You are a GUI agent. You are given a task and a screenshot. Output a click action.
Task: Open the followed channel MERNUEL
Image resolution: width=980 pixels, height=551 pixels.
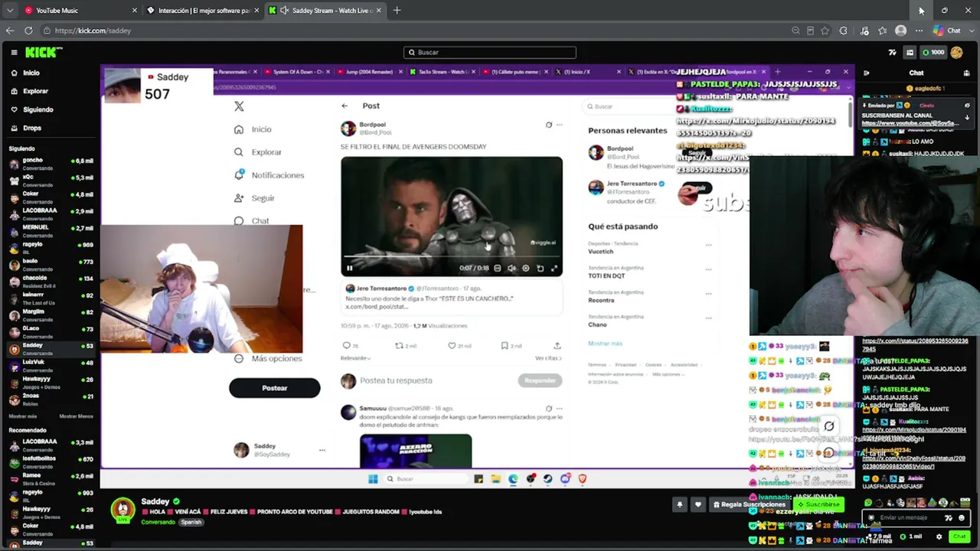[51, 230]
